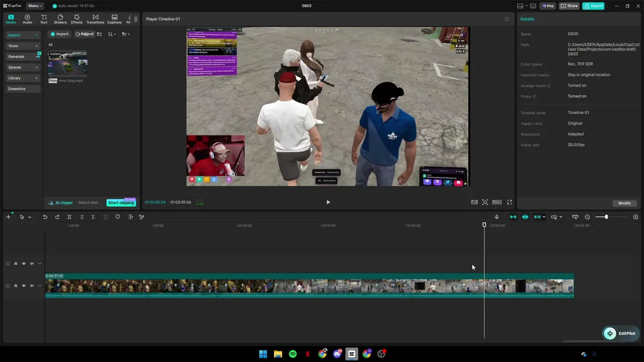Click the Full preview quality button

tap(474, 202)
